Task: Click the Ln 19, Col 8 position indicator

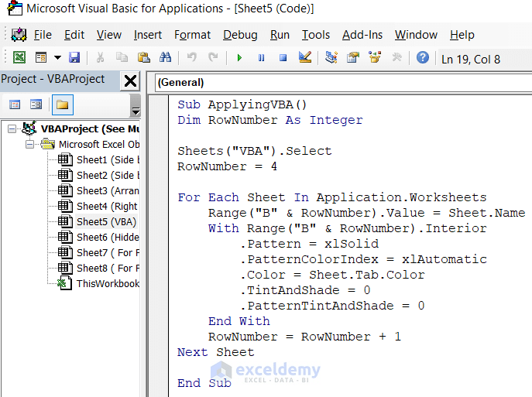Action: [x=471, y=60]
